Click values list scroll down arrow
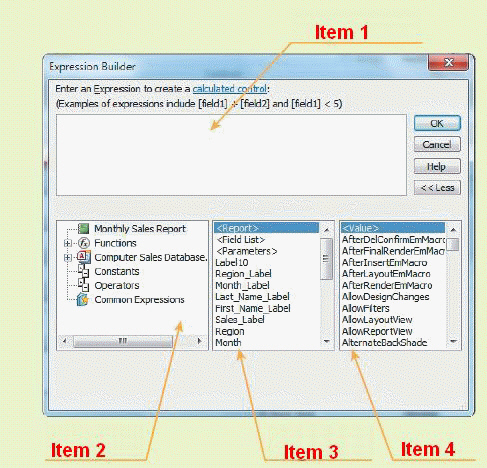The width and height of the screenshot is (487, 468). pos(453,341)
